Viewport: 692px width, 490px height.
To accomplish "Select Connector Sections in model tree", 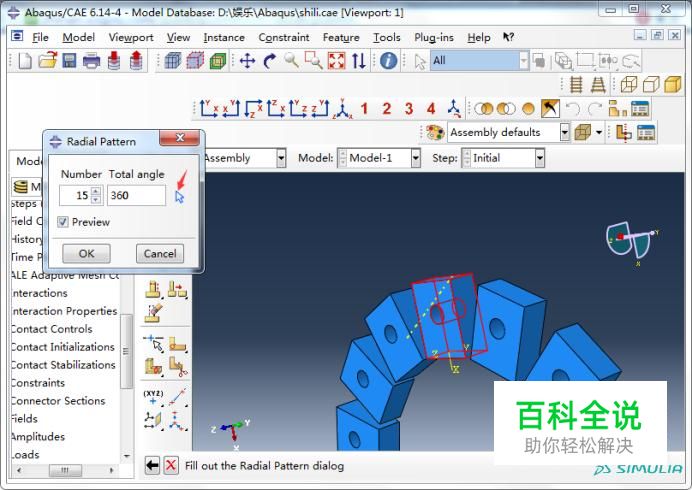I will pos(58,400).
